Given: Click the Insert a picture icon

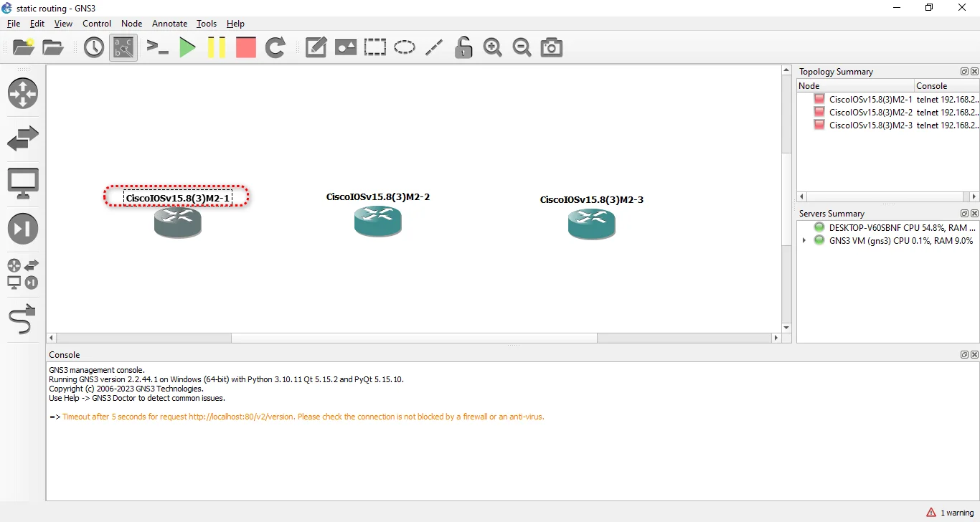Looking at the screenshot, I should click(346, 48).
